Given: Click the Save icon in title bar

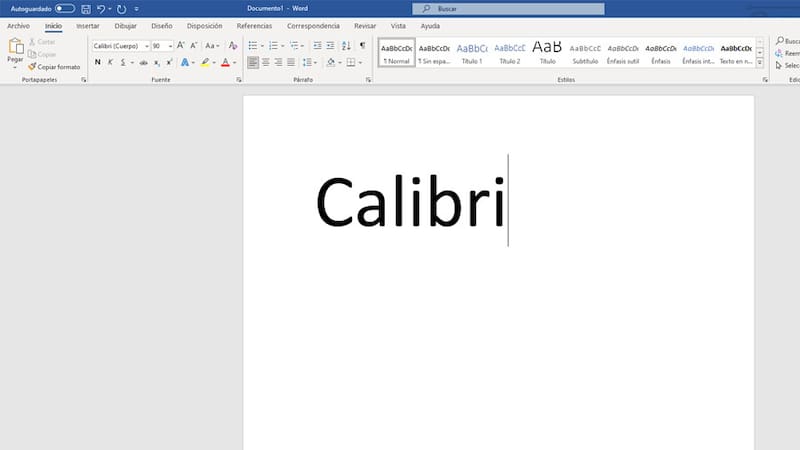Looking at the screenshot, I should 86,8.
